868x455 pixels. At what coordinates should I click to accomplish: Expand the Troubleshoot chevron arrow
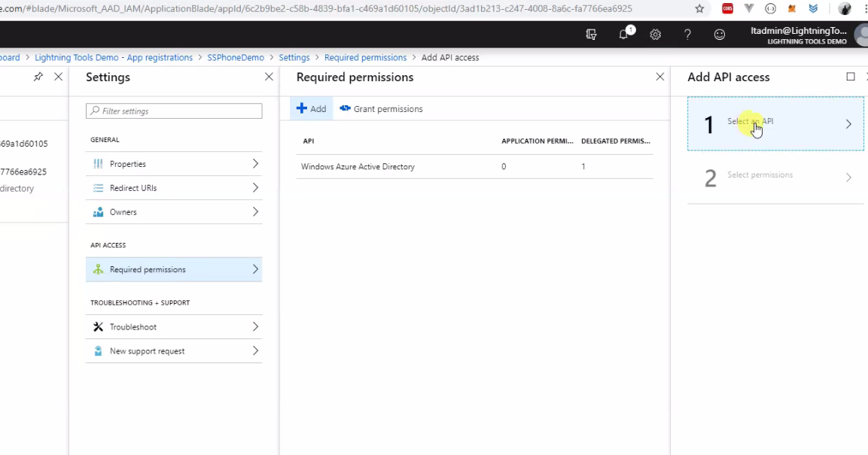255,326
